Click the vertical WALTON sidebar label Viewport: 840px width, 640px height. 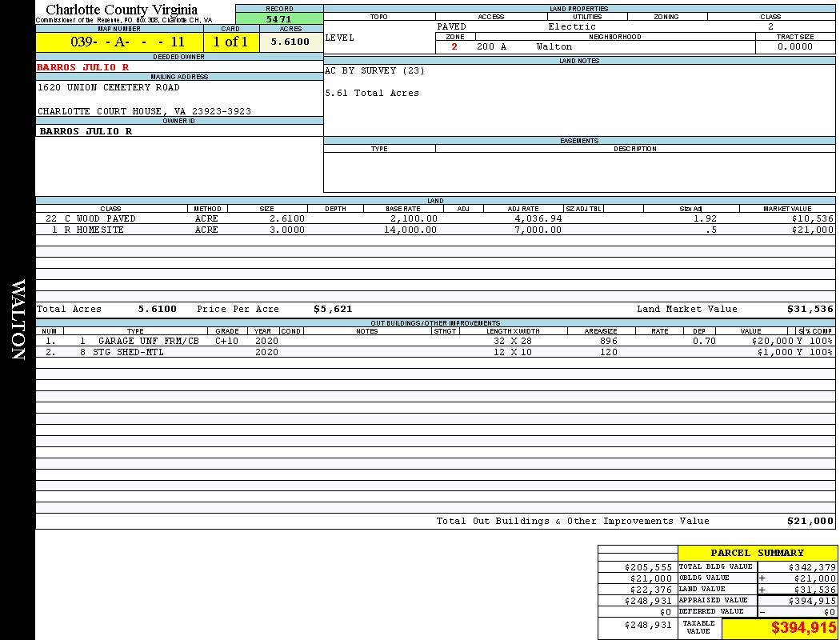point(18,320)
